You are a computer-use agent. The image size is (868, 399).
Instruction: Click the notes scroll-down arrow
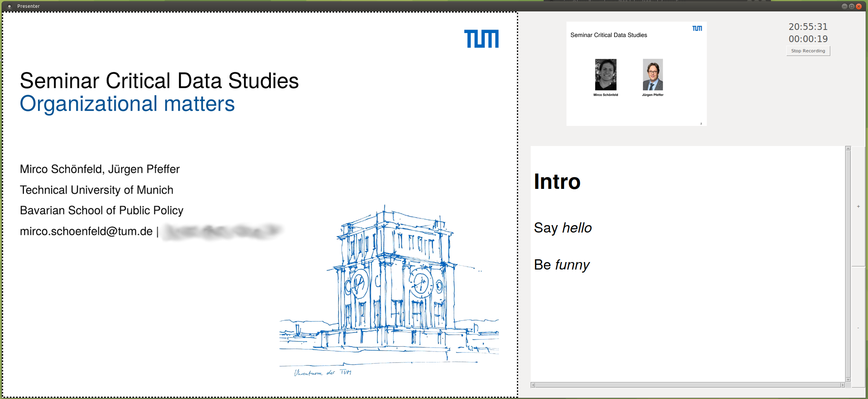pyautogui.click(x=848, y=379)
